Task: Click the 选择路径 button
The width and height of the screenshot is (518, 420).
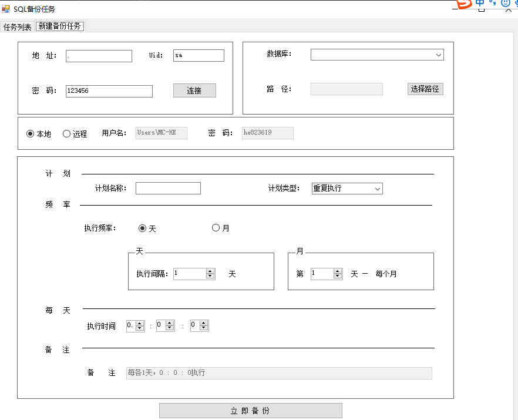Action: (x=425, y=89)
